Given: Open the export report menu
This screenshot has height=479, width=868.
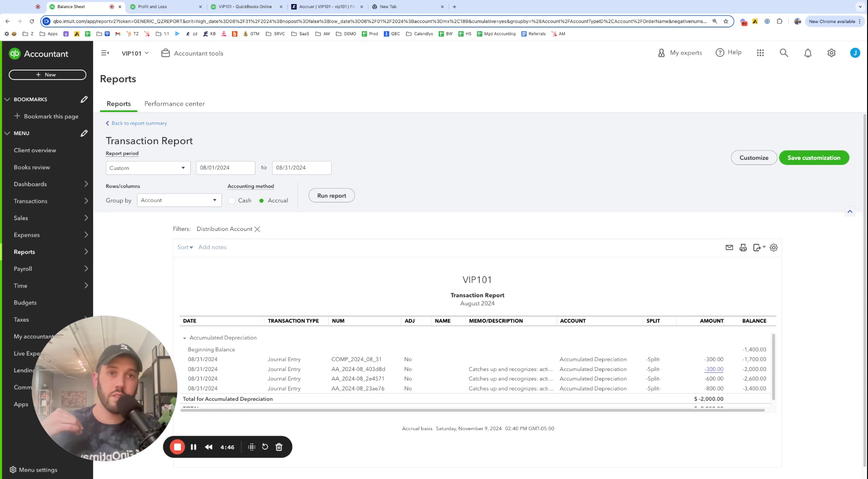Looking at the screenshot, I should [x=759, y=248].
